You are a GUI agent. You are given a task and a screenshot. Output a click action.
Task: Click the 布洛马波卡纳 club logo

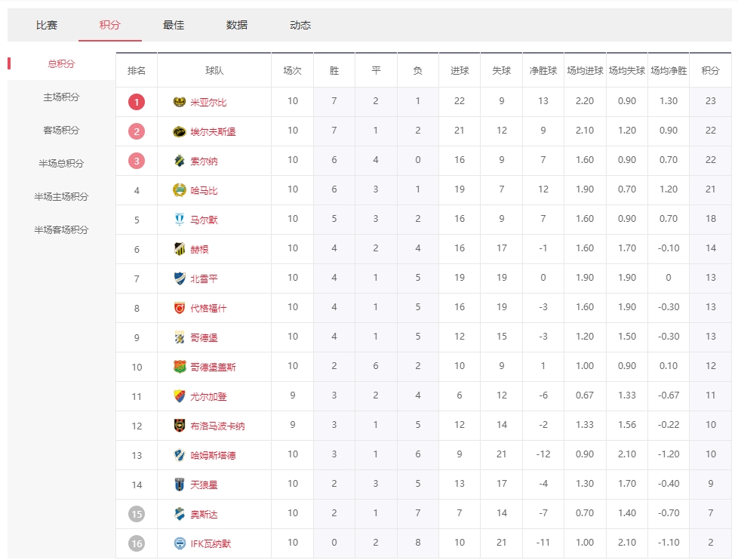179,426
